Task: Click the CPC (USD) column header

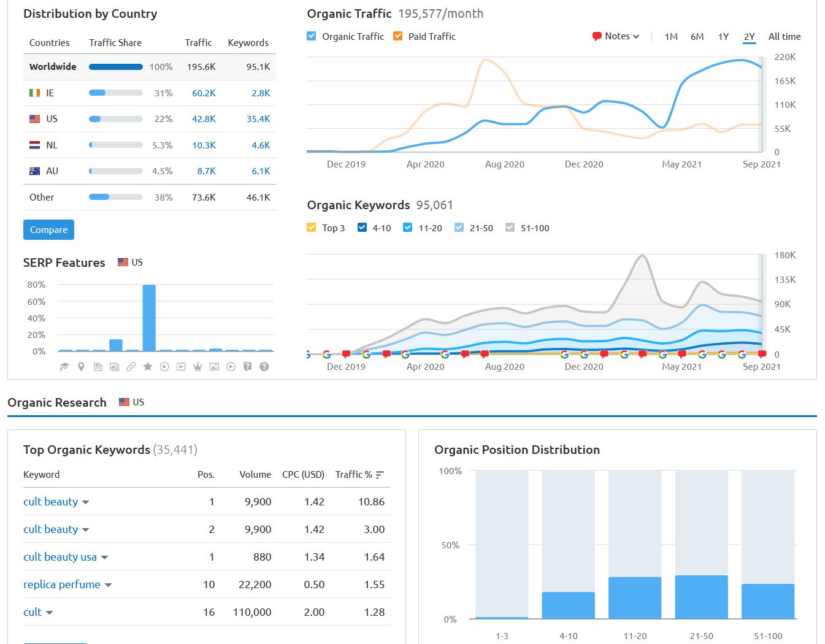Action: 303,475
